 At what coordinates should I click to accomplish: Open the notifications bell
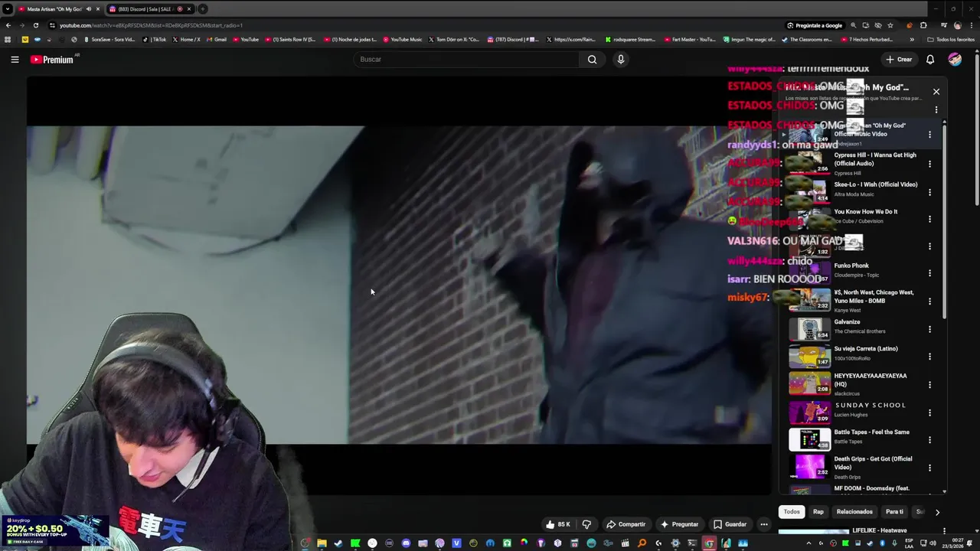[x=930, y=59]
